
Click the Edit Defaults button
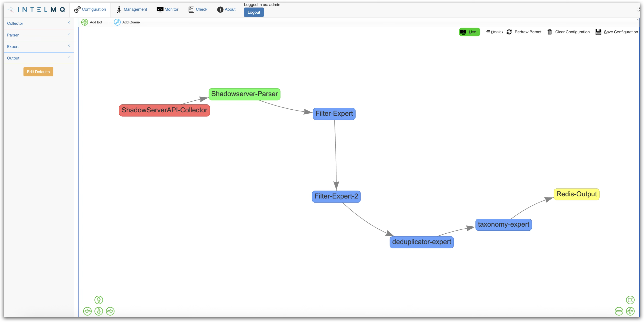38,72
